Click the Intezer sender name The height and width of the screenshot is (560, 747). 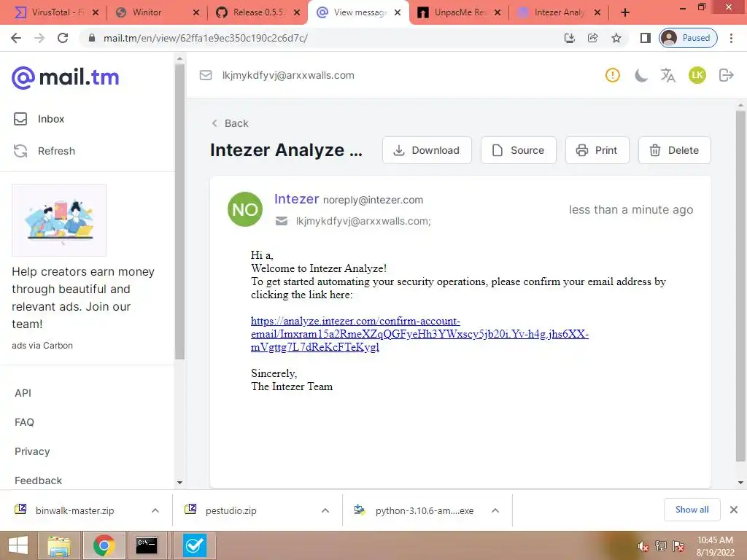click(296, 198)
